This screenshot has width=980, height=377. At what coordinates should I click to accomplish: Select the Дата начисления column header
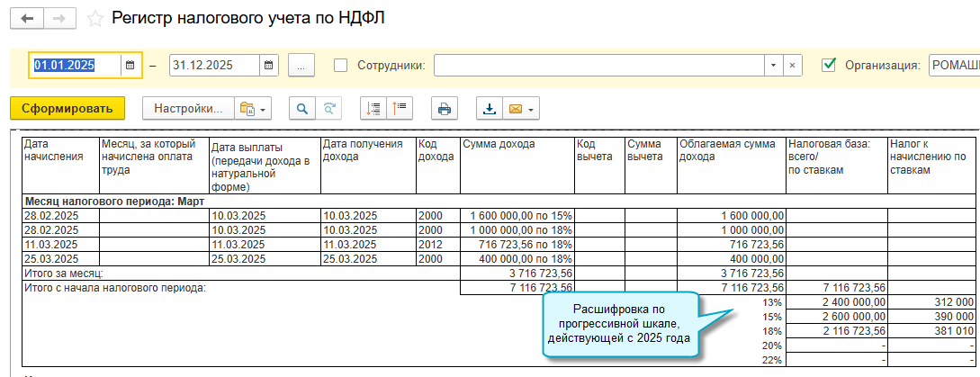click(60, 165)
